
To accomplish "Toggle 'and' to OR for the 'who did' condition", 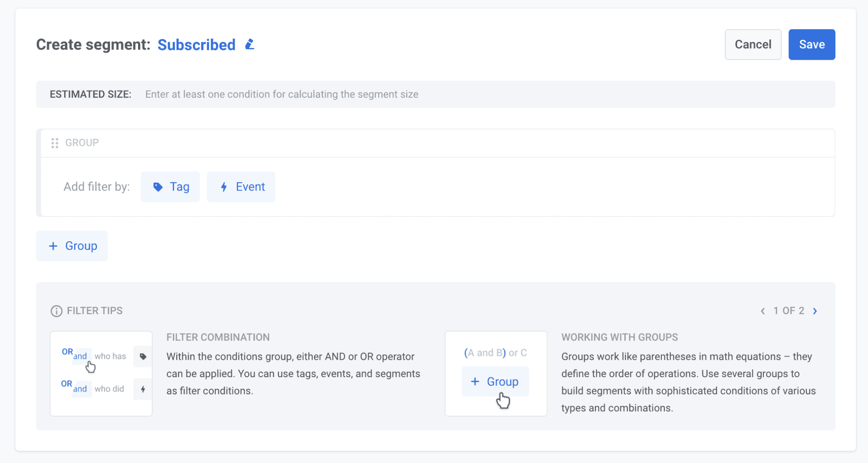I will click(80, 389).
